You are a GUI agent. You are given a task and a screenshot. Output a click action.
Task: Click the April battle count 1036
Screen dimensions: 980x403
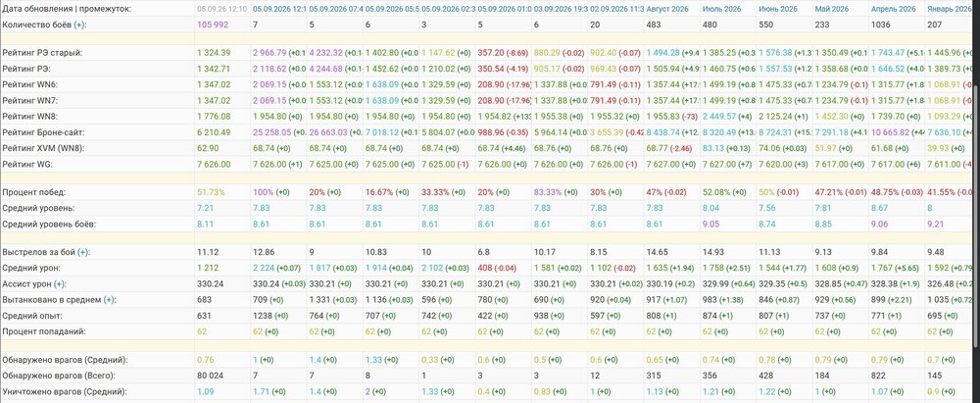click(x=880, y=25)
